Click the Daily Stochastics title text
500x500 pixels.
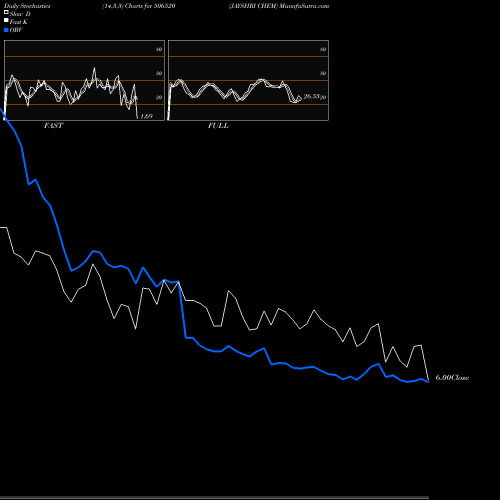click(x=27, y=6)
